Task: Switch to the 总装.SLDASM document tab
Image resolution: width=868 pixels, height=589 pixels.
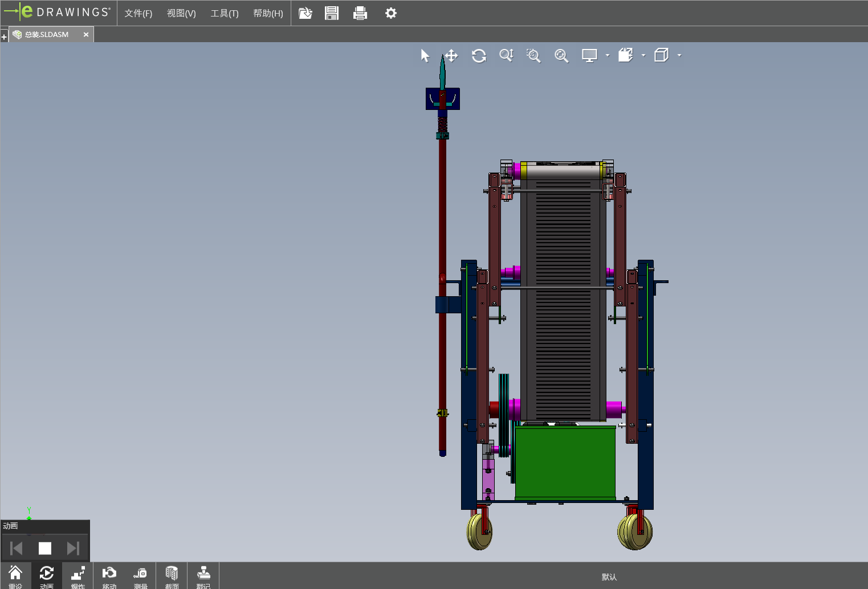Action: click(47, 35)
